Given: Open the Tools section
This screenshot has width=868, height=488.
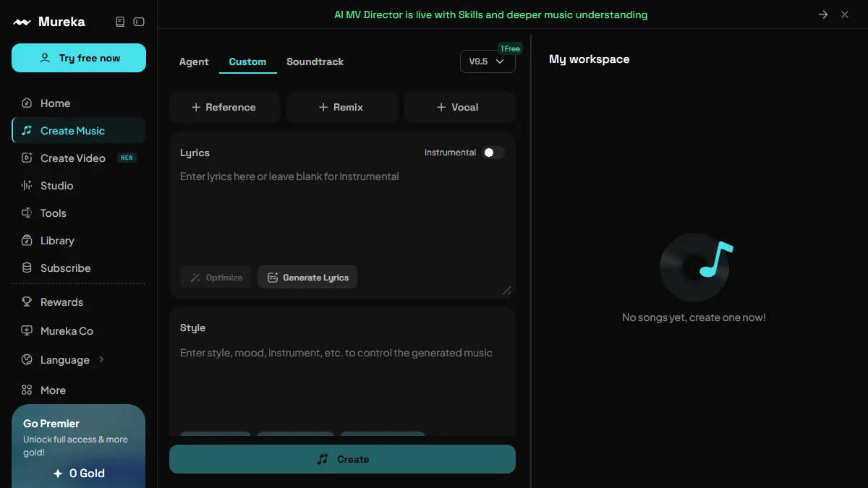Looking at the screenshot, I should click(79, 213).
